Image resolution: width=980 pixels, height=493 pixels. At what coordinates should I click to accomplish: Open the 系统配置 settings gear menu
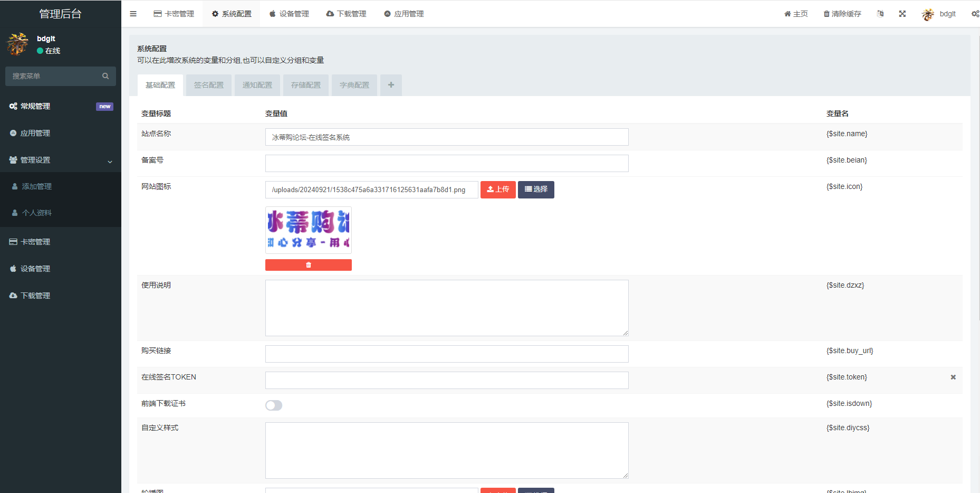coord(974,14)
